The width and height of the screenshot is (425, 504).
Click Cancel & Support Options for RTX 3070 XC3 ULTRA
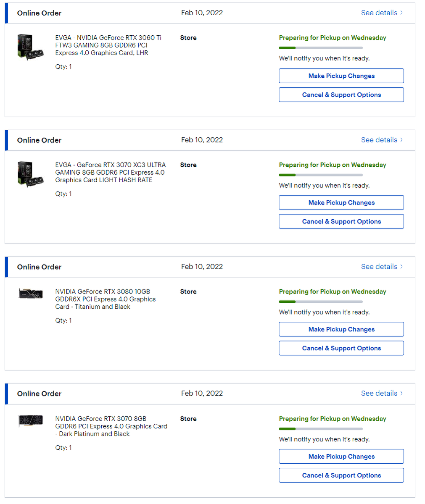[x=341, y=222]
